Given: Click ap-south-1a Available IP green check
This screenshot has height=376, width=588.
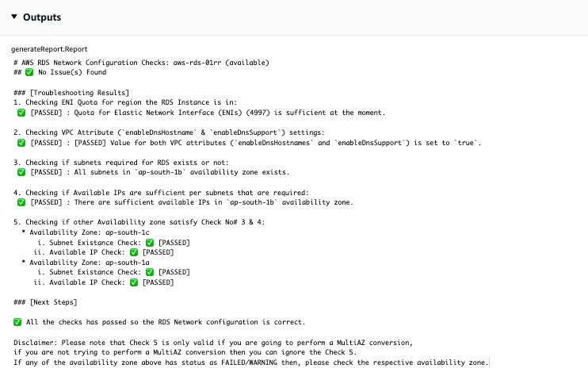Looking at the screenshot, I should click(135, 282).
